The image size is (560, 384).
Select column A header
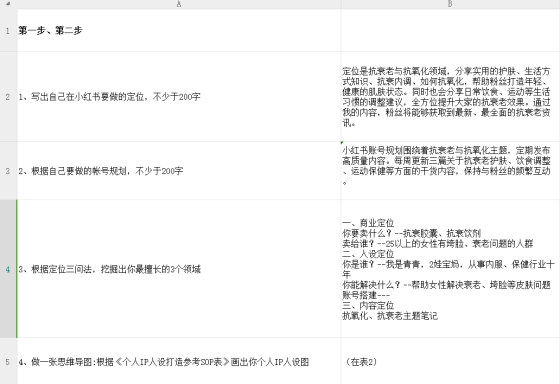coord(179,4)
